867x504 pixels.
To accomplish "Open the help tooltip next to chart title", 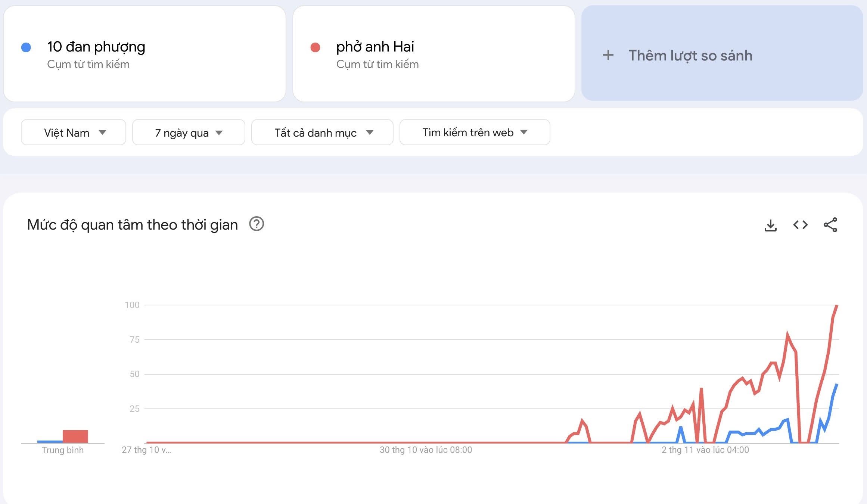I will tap(258, 224).
